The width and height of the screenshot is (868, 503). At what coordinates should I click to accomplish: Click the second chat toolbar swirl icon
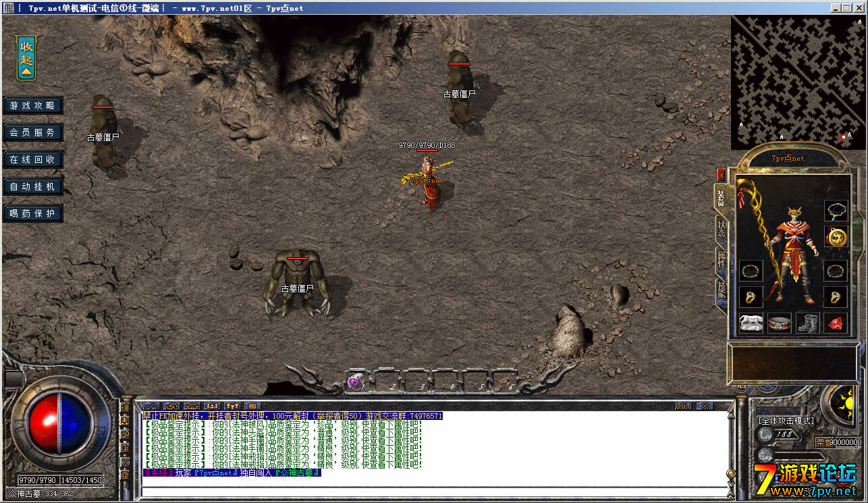tap(171, 406)
